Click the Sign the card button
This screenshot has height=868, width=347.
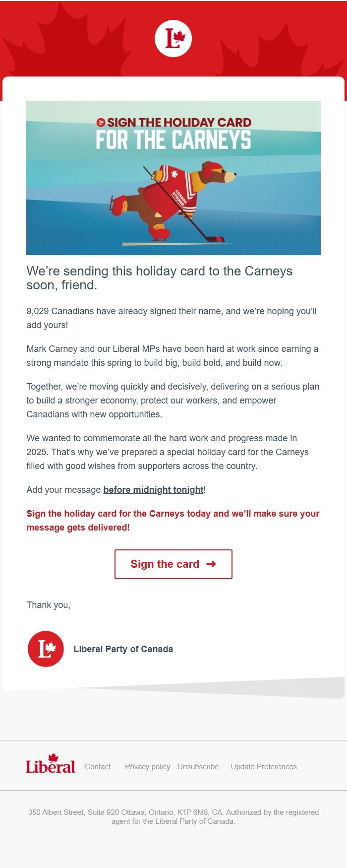(173, 564)
